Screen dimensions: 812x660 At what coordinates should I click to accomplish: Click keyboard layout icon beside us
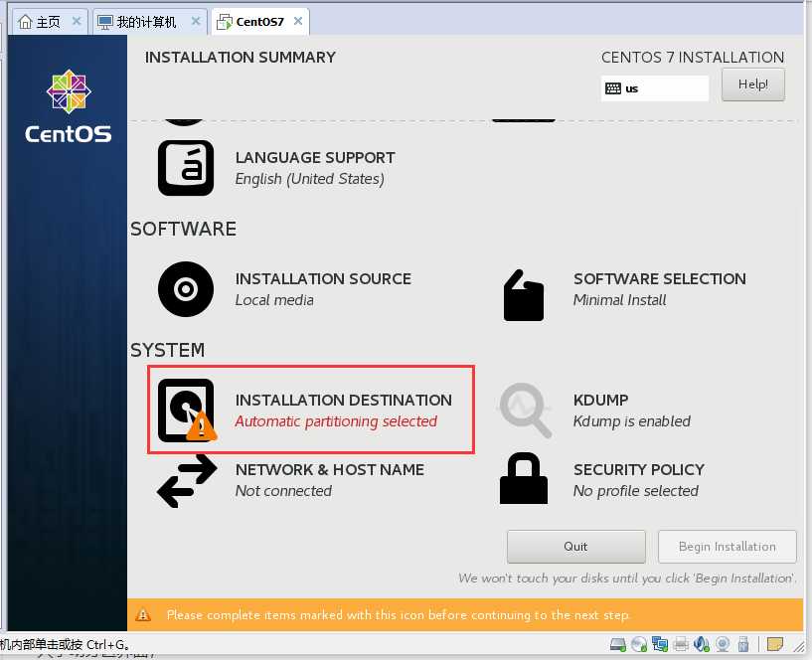point(613,88)
